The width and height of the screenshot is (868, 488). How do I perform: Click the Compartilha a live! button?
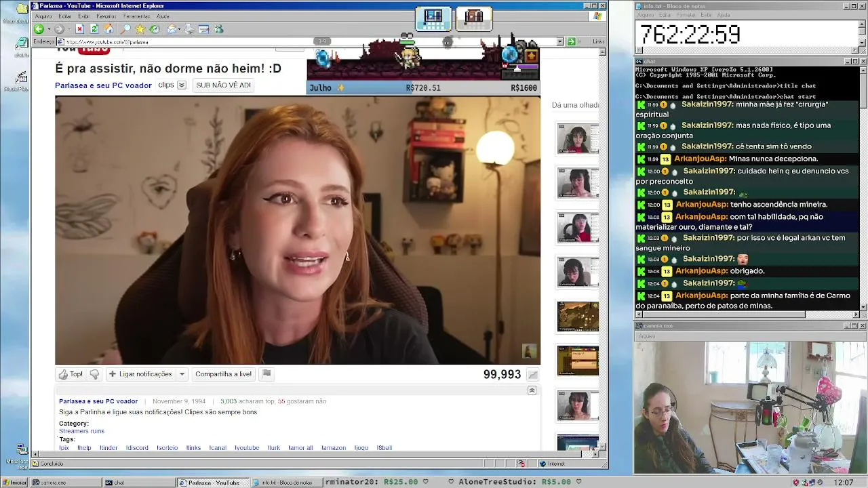223,374
